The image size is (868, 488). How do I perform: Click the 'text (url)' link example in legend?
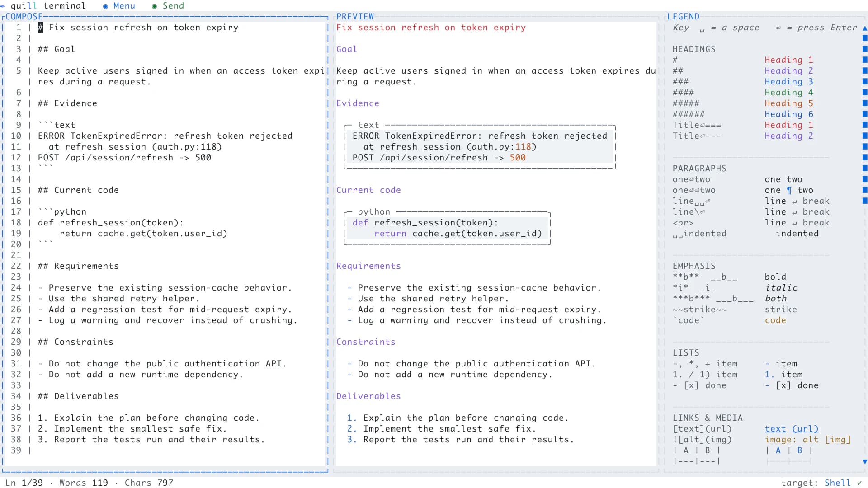pyautogui.click(x=792, y=428)
